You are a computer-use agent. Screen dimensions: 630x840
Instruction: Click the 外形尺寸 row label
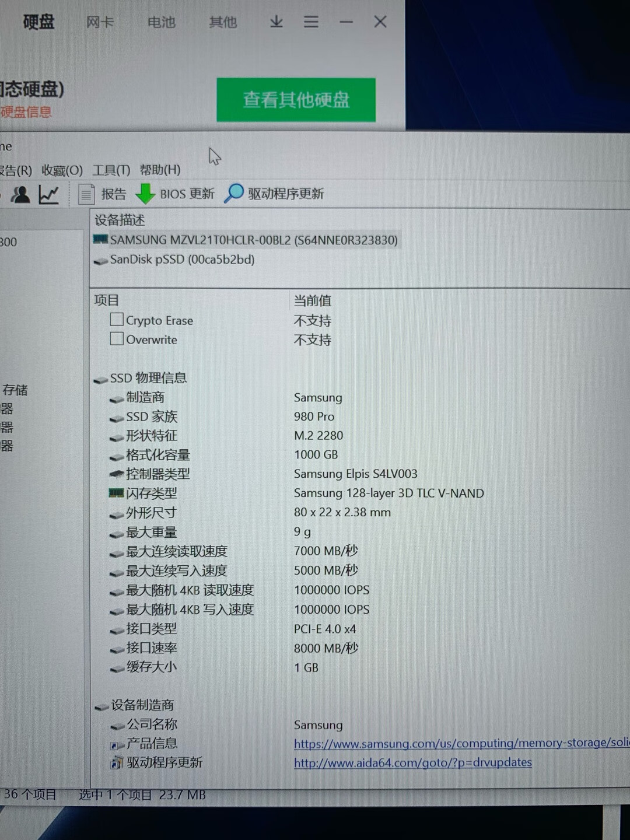(152, 513)
